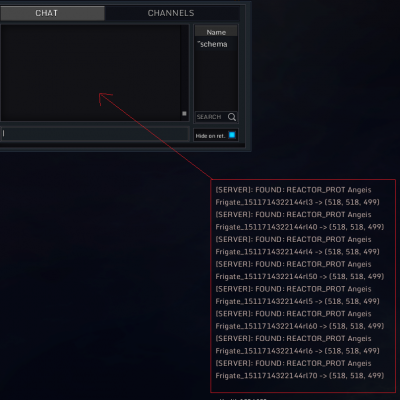Select the server log line ending rl50
Screen dimensions: 400x400
tap(300, 270)
